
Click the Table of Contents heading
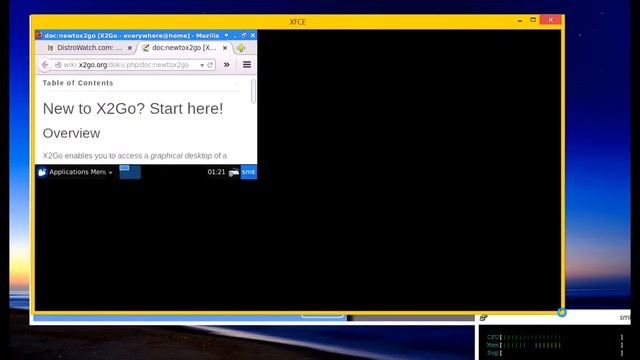point(78,83)
